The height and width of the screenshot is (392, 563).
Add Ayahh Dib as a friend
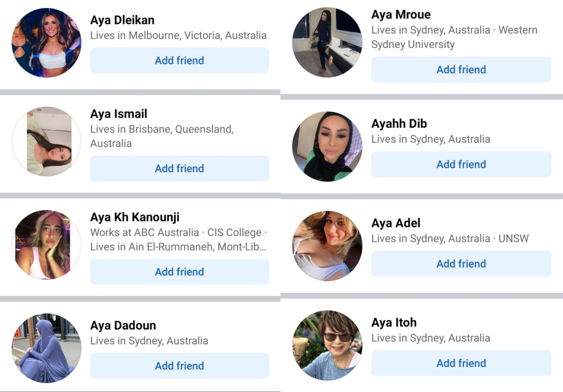461,164
